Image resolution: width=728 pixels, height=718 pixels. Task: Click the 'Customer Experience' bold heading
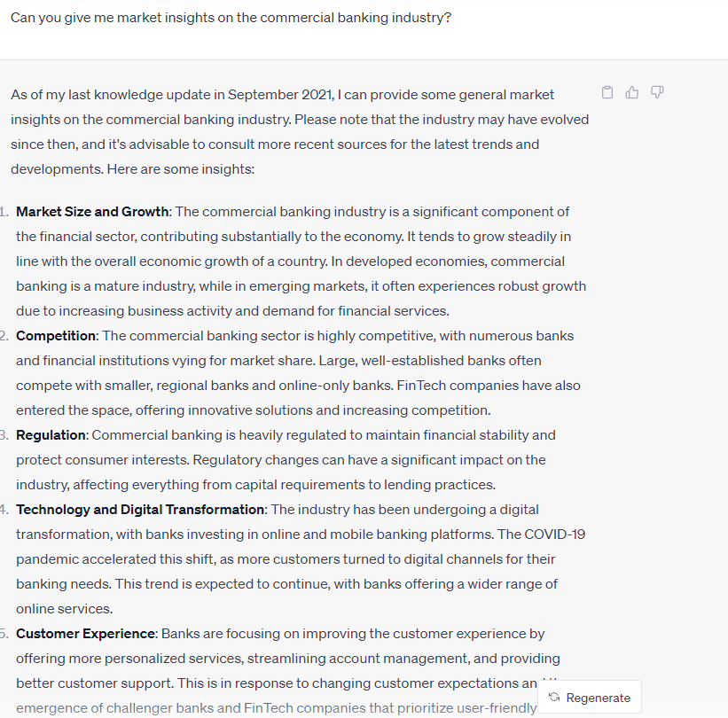[x=86, y=634]
